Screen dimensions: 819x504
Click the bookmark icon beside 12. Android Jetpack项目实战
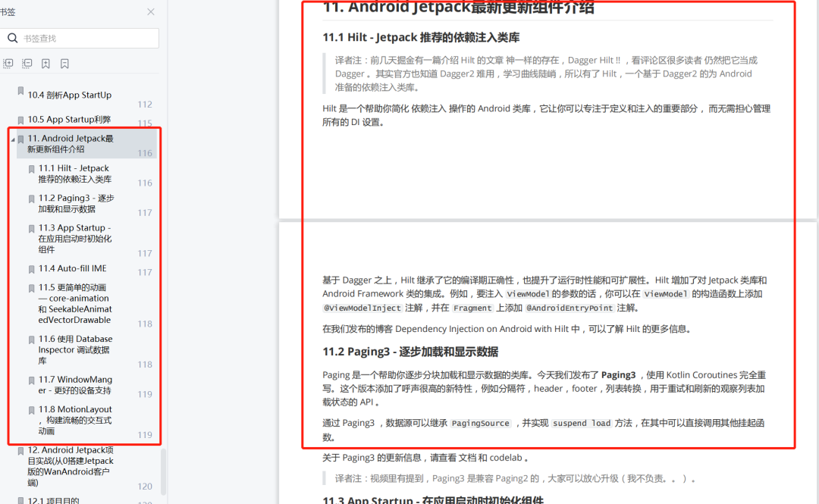(x=21, y=451)
